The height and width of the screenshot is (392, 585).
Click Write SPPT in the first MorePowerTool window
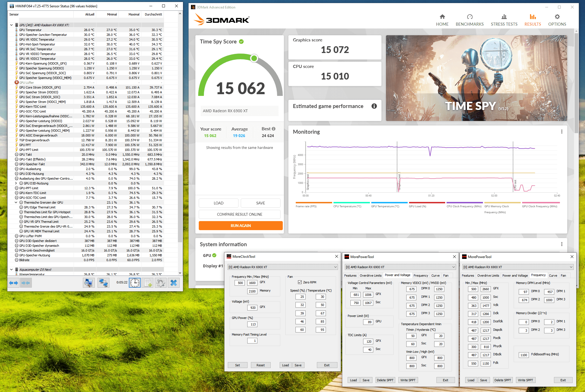(408, 380)
